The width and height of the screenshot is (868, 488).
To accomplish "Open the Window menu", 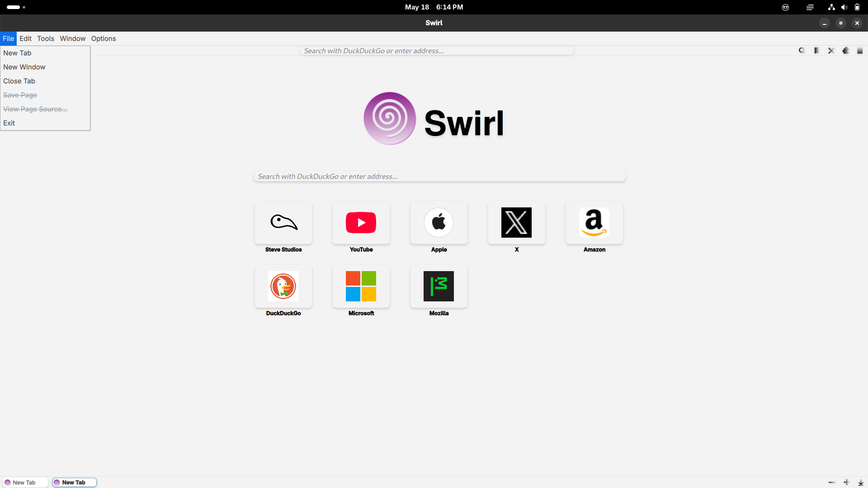I will click(x=73, y=38).
